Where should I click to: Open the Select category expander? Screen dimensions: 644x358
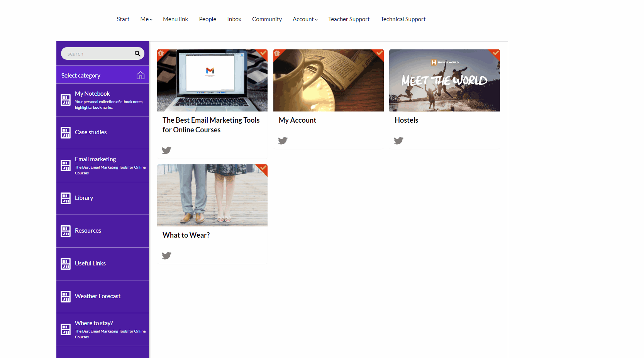click(81, 75)
